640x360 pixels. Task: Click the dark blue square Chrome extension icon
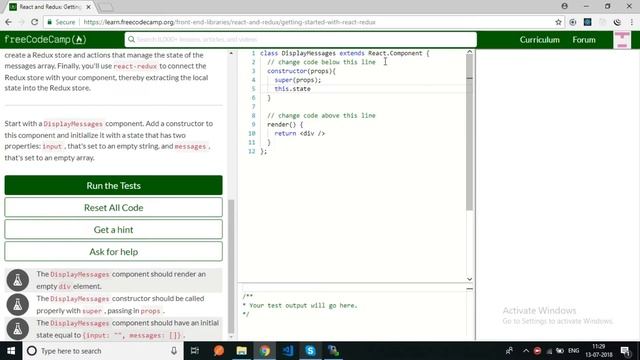pos(587,22)
